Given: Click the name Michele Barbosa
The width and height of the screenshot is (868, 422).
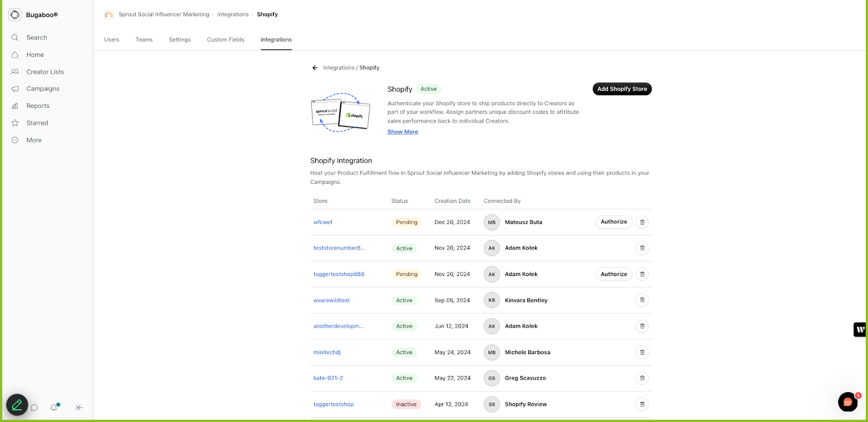Looking at the screenshot, I should coord(527,353).
